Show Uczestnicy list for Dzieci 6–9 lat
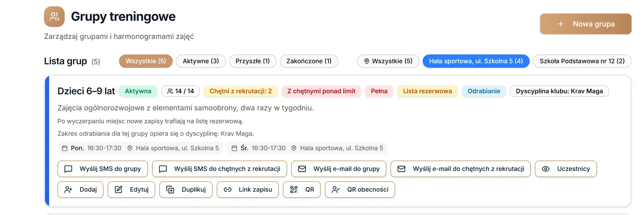Viewport: 644px width, 215px height. click(566, 169)
